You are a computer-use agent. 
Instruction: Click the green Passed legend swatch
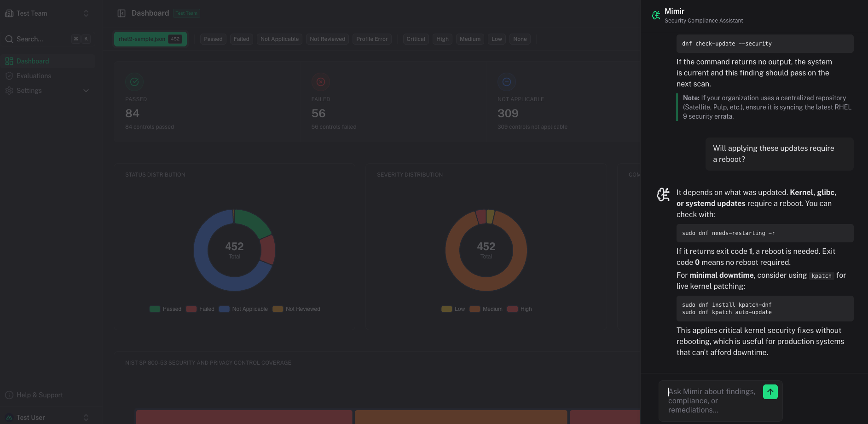tap(154, 309)
